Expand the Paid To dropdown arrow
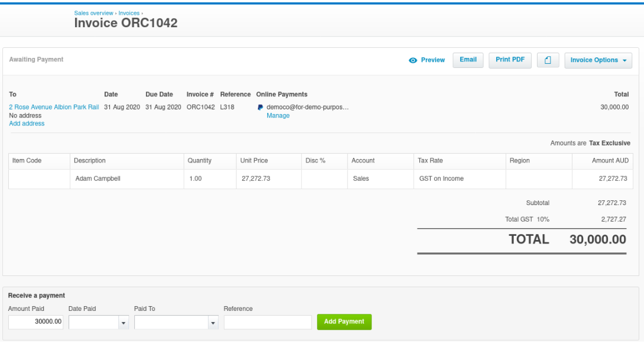The height and width of the screenshot is (344, 644). click(x=213, y=323)
